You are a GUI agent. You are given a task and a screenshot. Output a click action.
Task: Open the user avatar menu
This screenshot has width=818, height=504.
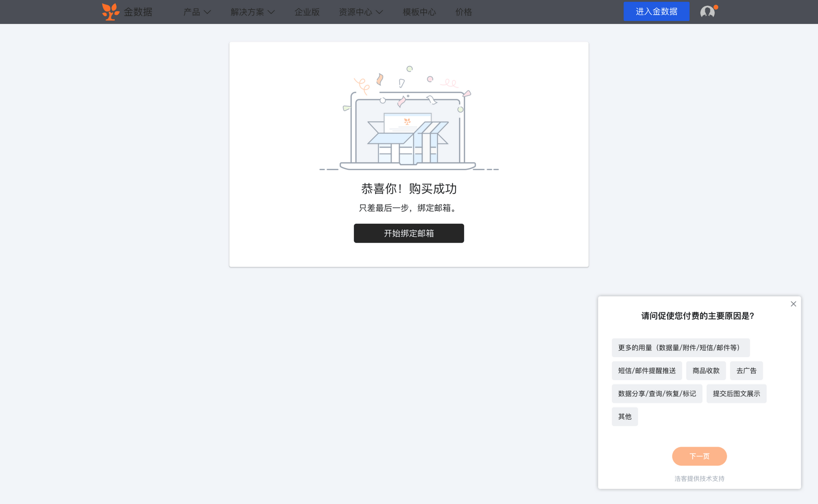click(x=707, y=11)
